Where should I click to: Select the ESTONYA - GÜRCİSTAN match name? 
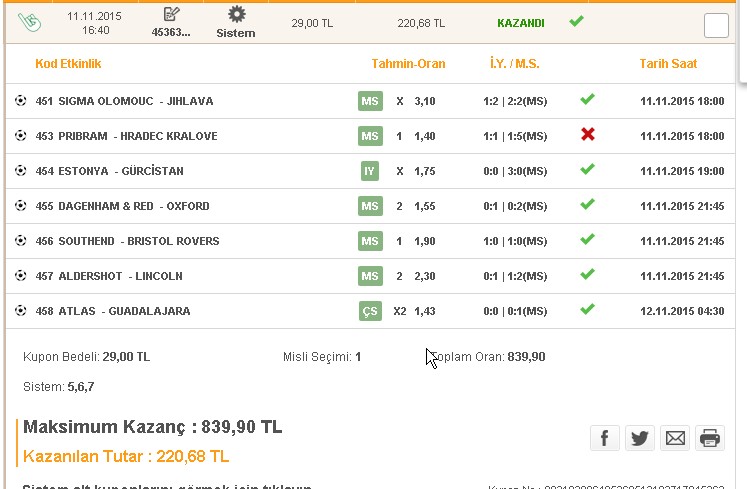point(121,171)
